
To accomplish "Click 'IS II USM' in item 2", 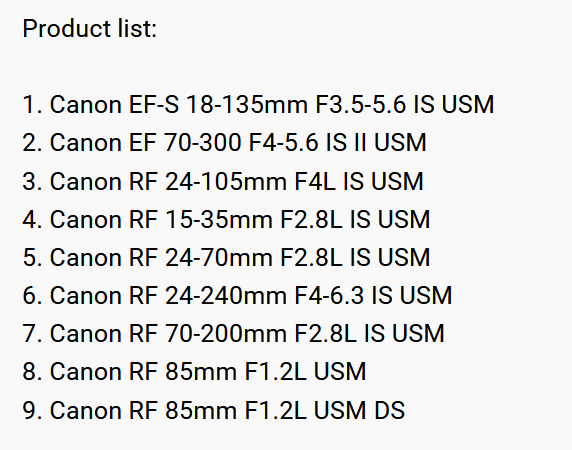I will coord(376,143).
